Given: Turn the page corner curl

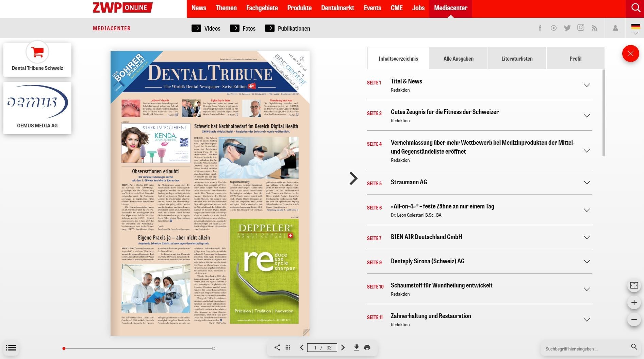Looking at the screenshot, I should tap(306, 332).
